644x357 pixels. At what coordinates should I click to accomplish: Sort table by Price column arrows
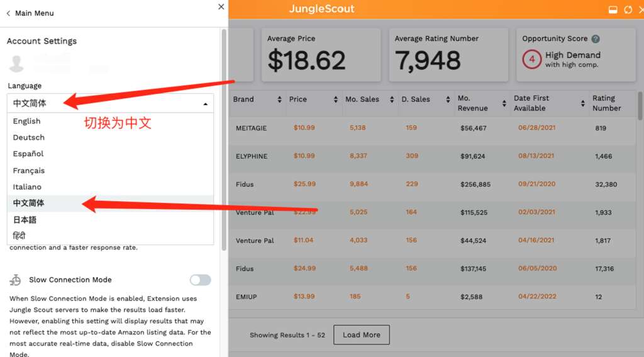tap(336, 99)
